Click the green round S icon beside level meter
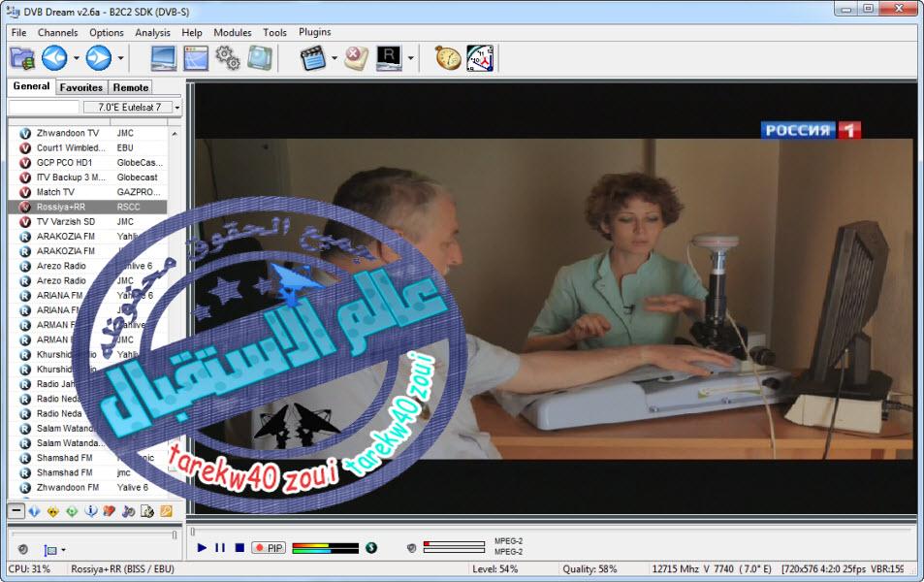 click(x=371, y=548)
